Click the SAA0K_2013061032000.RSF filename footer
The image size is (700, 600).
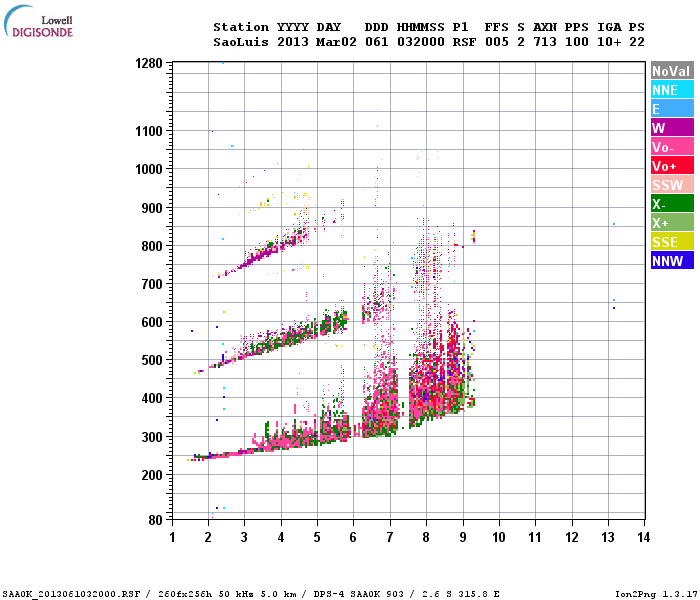coord(71,594)
